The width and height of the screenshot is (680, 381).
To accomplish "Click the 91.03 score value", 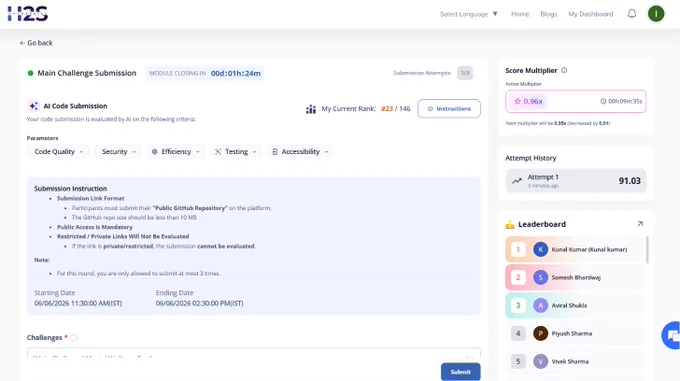I will click(x=629, y=181).
